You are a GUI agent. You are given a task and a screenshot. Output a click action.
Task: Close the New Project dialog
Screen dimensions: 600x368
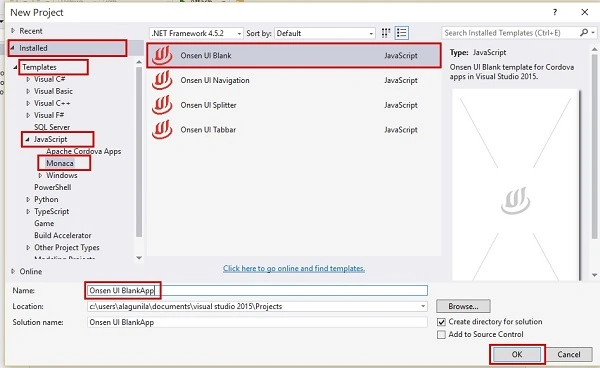click(x=585, y=12)
